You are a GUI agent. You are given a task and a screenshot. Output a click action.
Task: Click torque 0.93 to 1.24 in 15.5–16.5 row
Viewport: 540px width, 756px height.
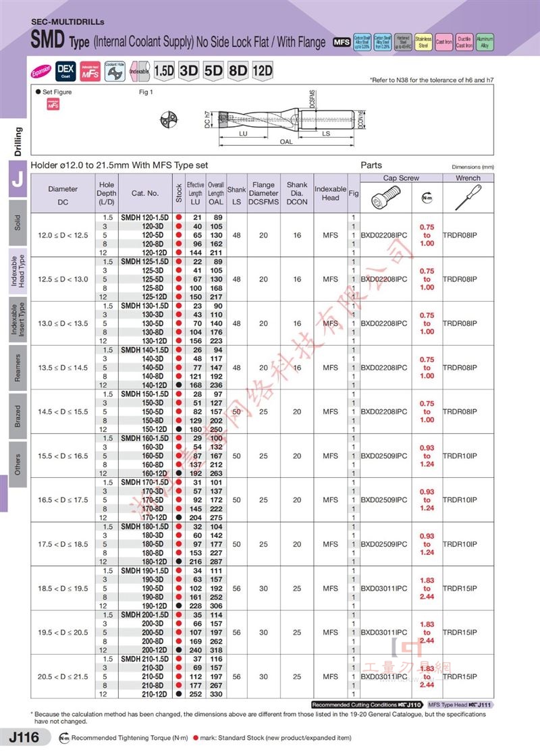(427, 456)
